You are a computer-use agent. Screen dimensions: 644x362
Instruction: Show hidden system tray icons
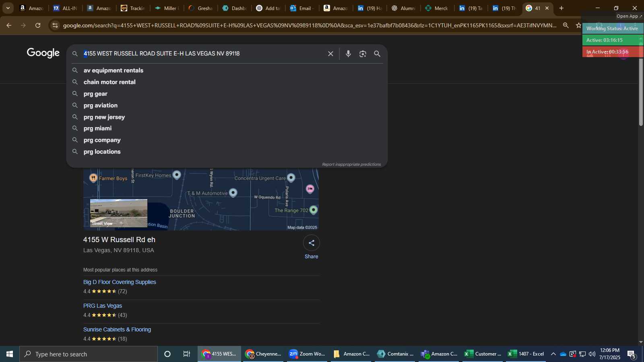(x=553, y=354)
